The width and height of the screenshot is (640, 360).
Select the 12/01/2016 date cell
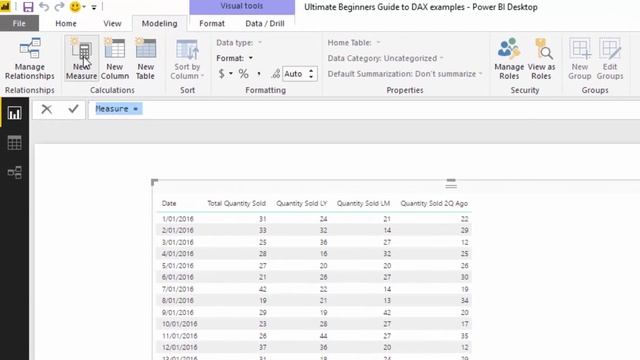click(x=180, y=347)
